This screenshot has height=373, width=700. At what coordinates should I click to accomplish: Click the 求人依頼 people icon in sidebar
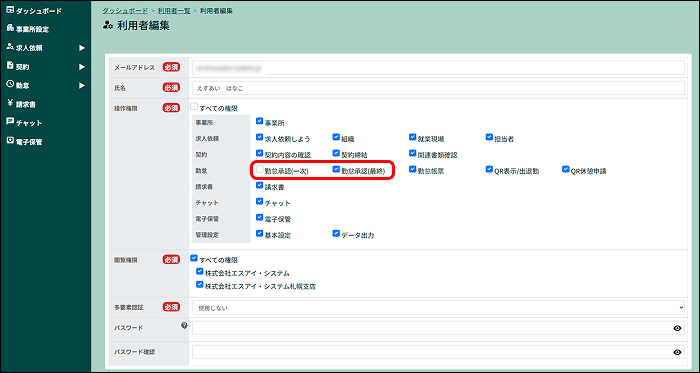pyautogui.click(x=11, y=47)
